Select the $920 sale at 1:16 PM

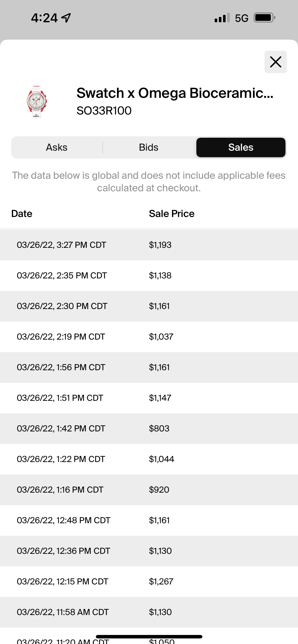pos(149,490)
